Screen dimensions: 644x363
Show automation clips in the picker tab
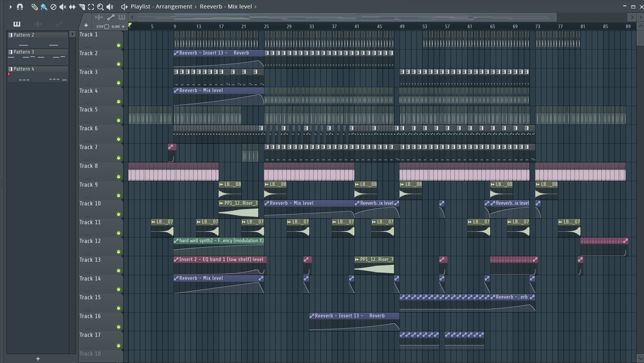(59, 24)
